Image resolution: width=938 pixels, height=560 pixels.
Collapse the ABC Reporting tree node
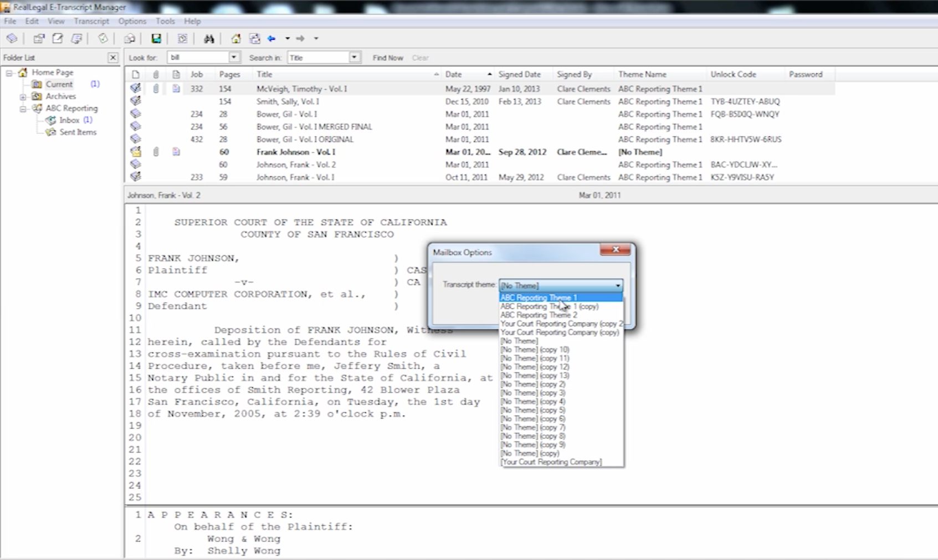(23, 109)
